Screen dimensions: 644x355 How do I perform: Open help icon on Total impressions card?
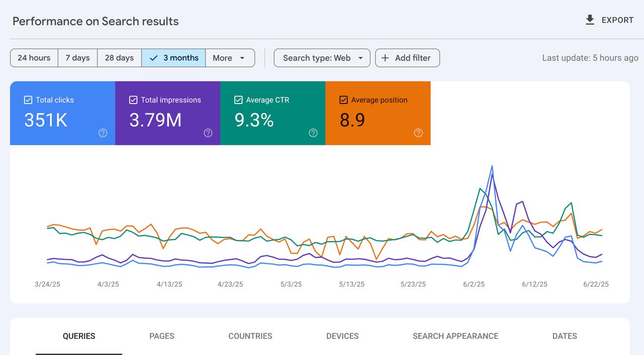[x=208, y=133]
